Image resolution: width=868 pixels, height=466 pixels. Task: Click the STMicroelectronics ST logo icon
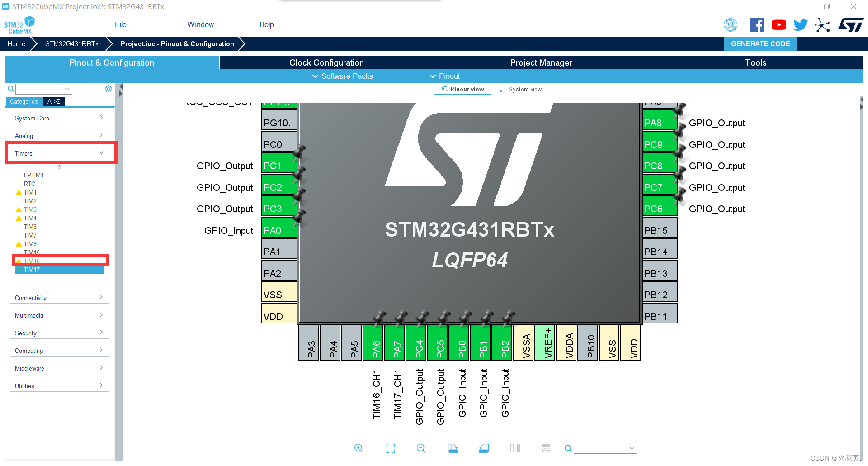coord(851,25)
